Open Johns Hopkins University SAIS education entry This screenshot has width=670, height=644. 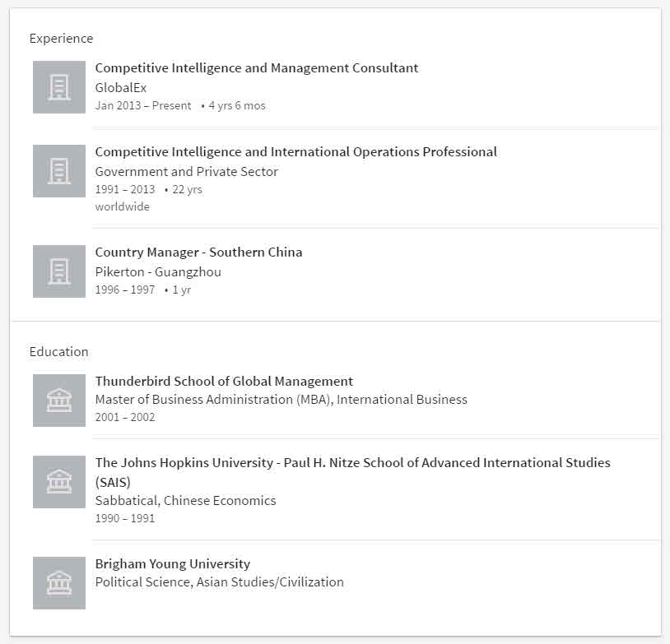pyautogui.click(x=352, y=472)
